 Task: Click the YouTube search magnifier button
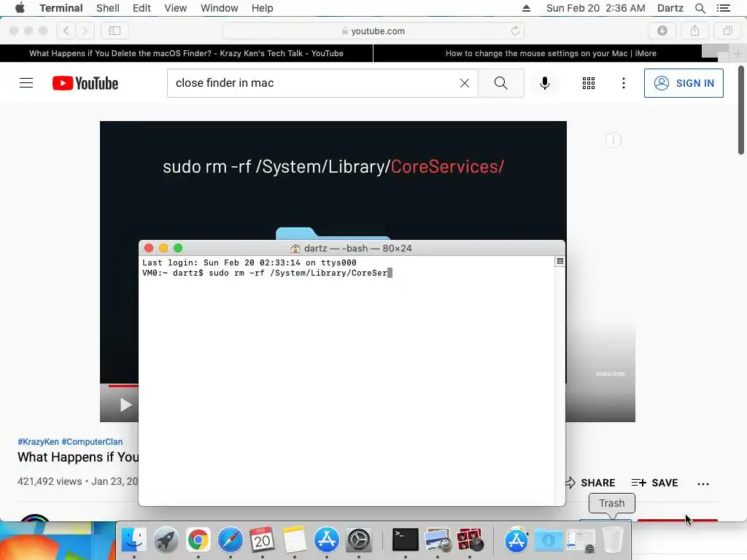pyautogui.click(x=500, y=83)
